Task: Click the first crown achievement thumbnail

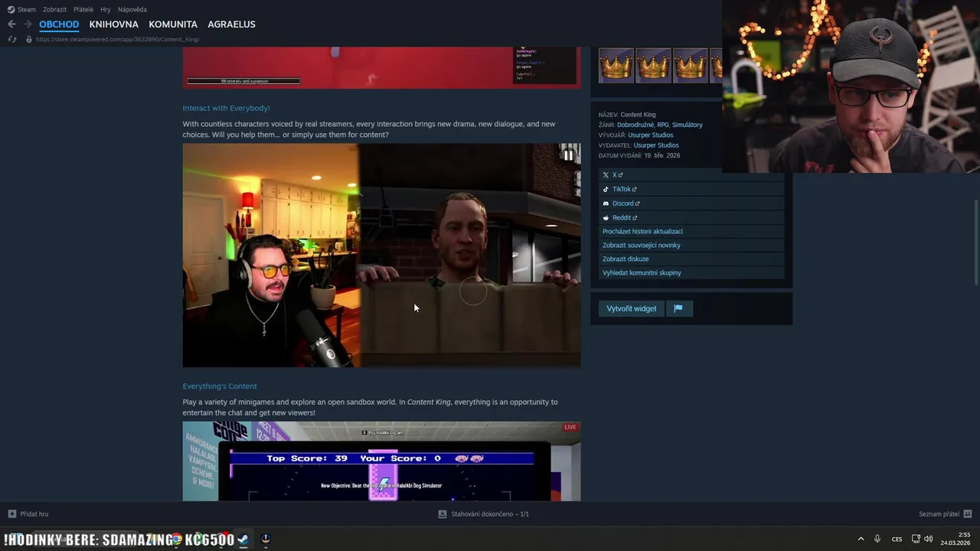Action: 616,65
